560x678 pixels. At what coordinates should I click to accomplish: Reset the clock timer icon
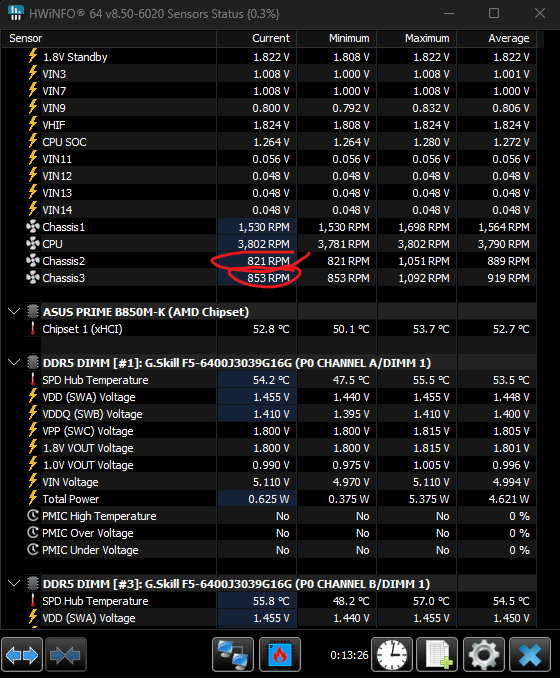[392, 655]
